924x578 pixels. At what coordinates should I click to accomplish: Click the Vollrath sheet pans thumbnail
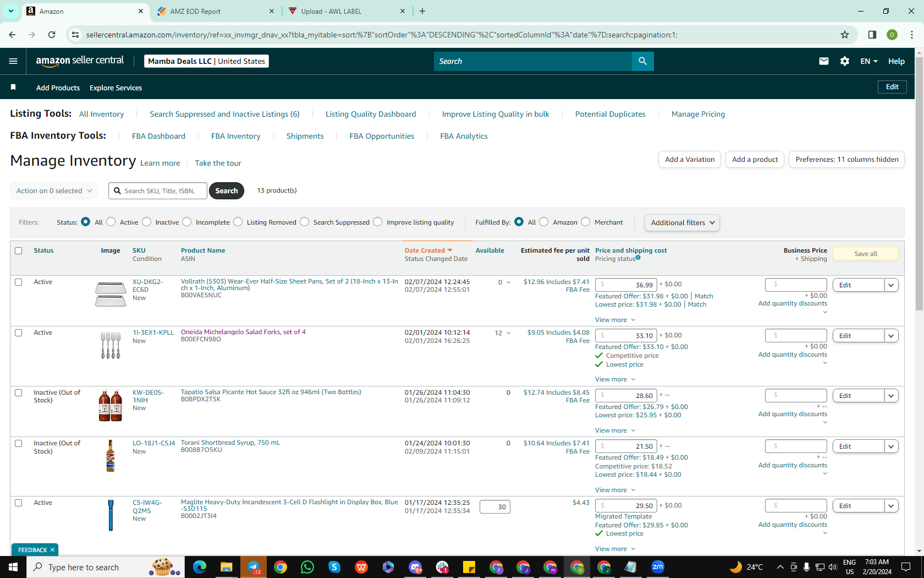tap(110, 294)
